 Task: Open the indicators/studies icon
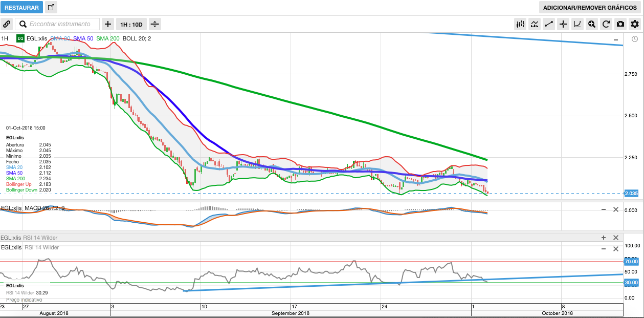(x=535, y=24)
